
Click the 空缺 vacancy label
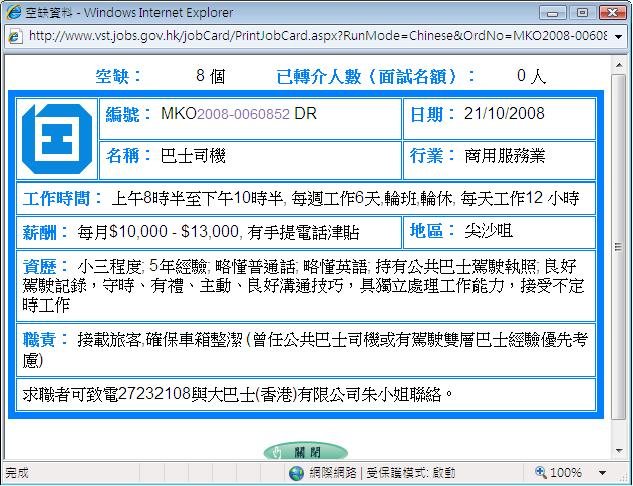coord(118,76)
